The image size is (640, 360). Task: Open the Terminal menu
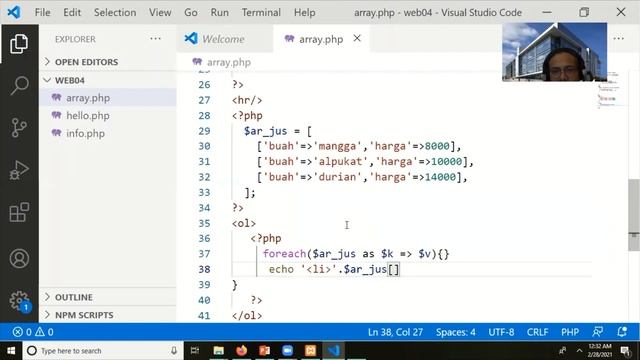pos(261,13)
